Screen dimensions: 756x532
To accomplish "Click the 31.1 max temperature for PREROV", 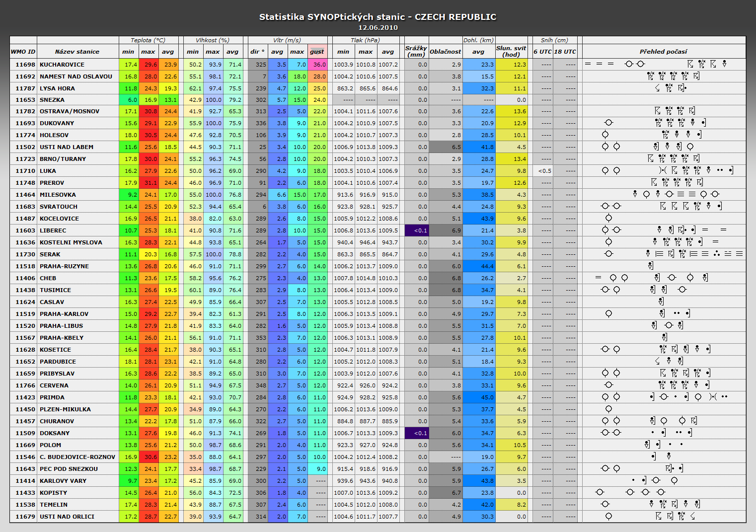I will pyautogui.click(x=149, y=183).
